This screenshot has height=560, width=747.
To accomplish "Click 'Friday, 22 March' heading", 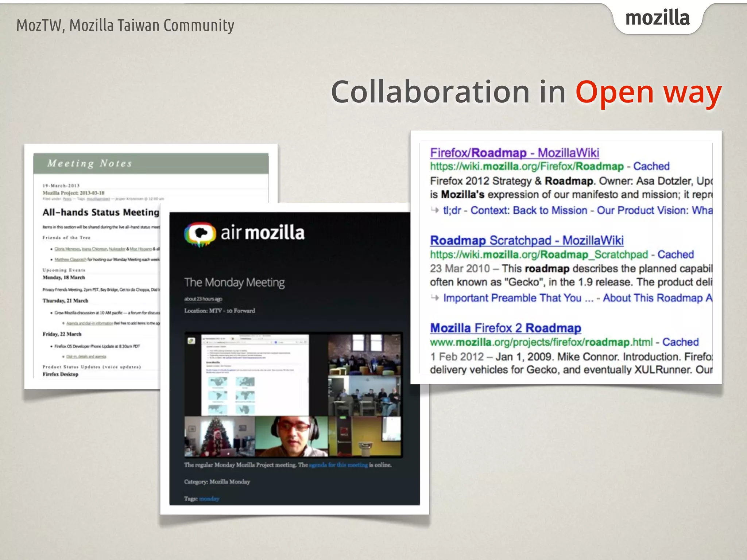I will pos(62,334).
